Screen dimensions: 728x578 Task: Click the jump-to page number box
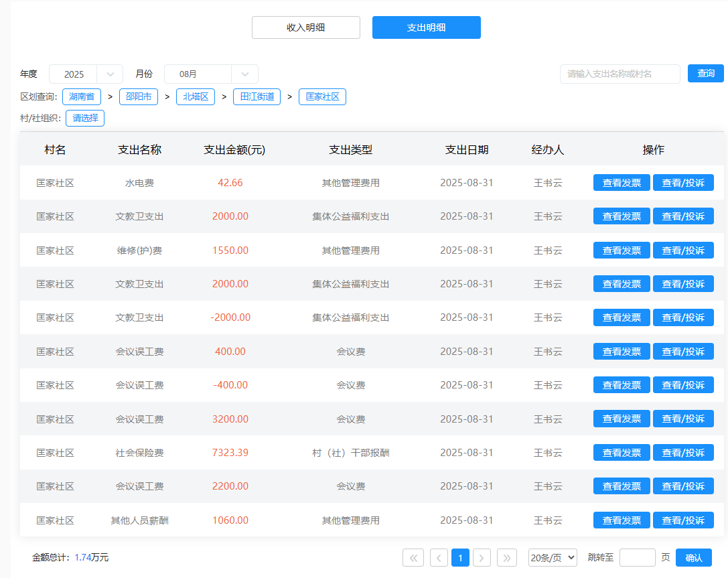tap(637, 557)
